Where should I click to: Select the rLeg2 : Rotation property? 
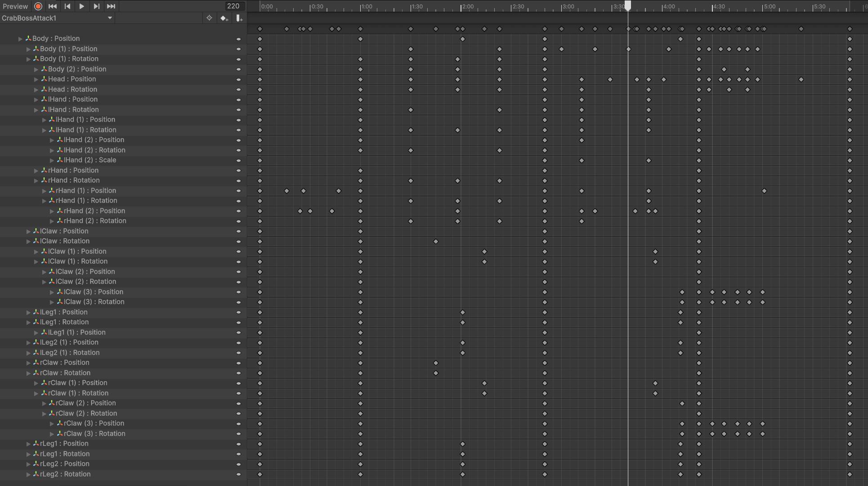coord(65,474)
